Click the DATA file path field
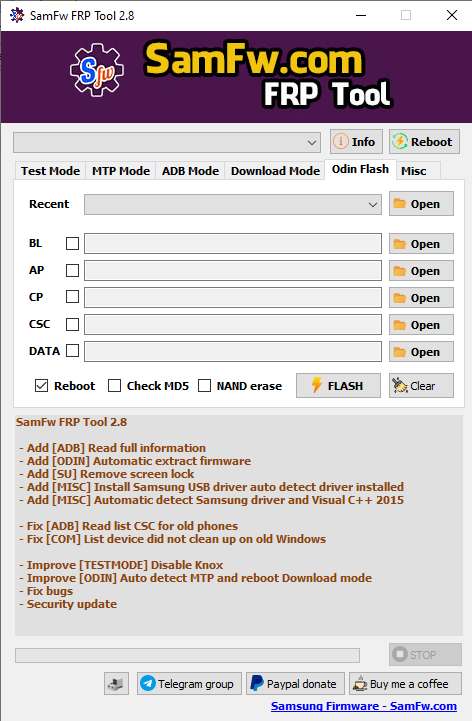The image size is (472, 721). (233, 351)
